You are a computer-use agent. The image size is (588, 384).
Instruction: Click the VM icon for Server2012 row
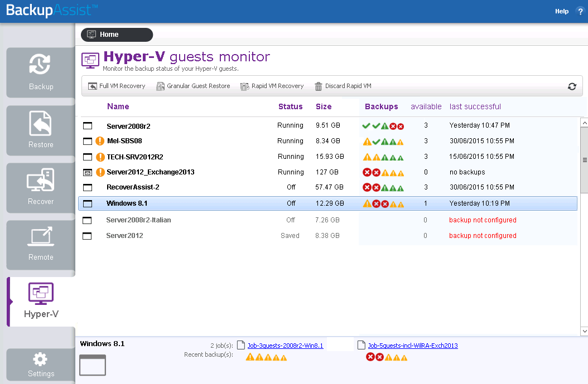pyautogui.click(x=87, y=236)
